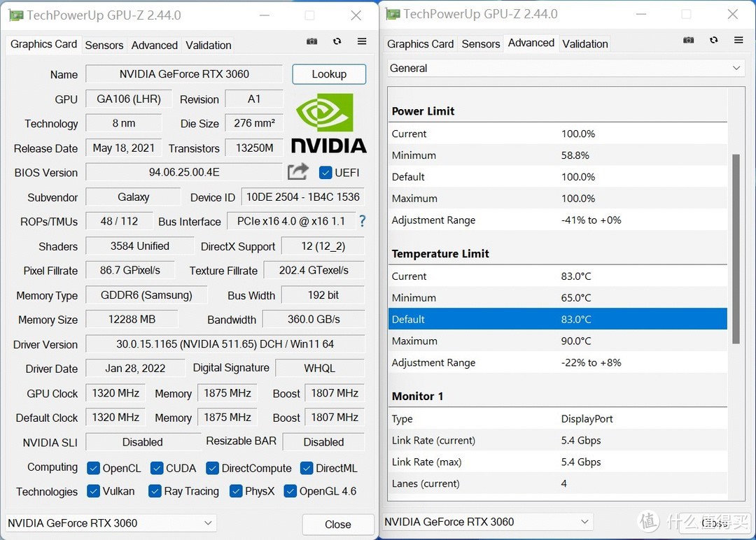Viewport: 756px width, 540px height.
Task: Switch to Advanced tab in left window
Action: 154,45
